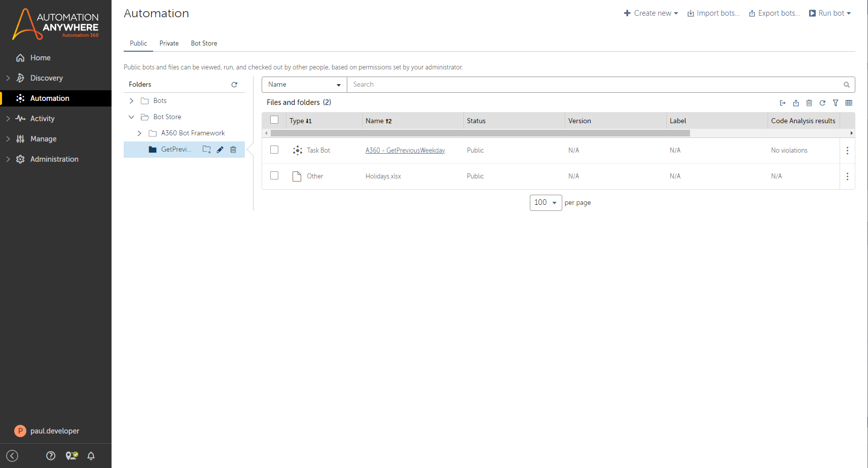Image resolution: width=868 pixels, height=468 pixels.
Task: Click the create subfolder icon in folder tree
Action: (x=206, y=150)
